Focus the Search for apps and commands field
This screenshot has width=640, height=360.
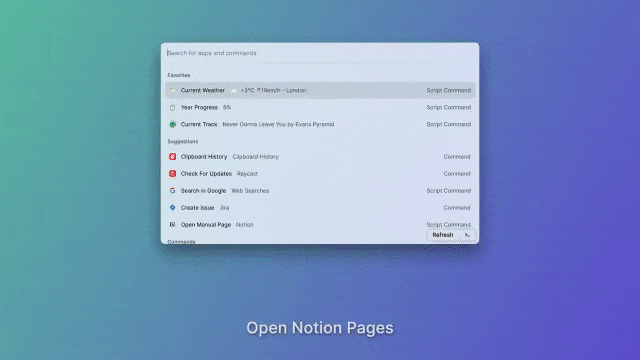coord(320,53)
